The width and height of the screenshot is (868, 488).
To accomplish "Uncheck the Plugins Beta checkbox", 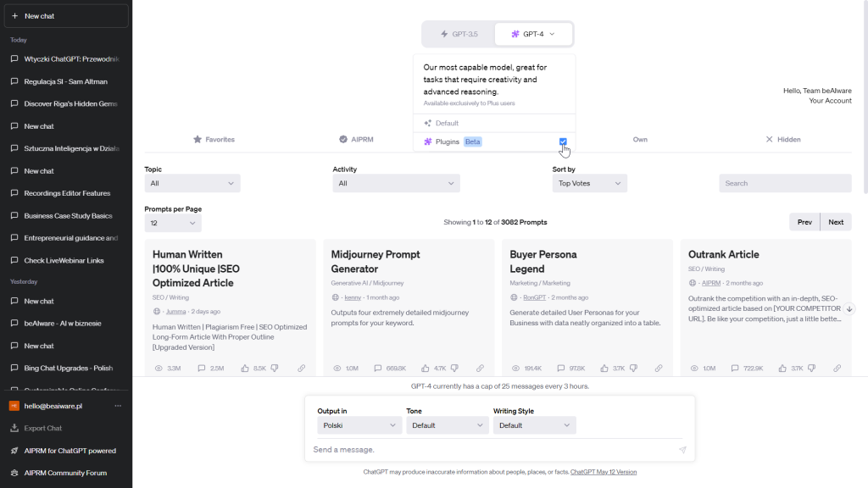I will (563, 141).
